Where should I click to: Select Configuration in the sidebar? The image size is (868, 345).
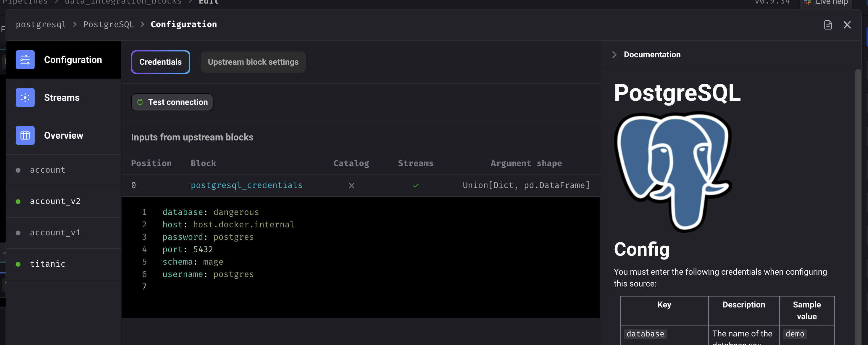[x=63, y=60]
